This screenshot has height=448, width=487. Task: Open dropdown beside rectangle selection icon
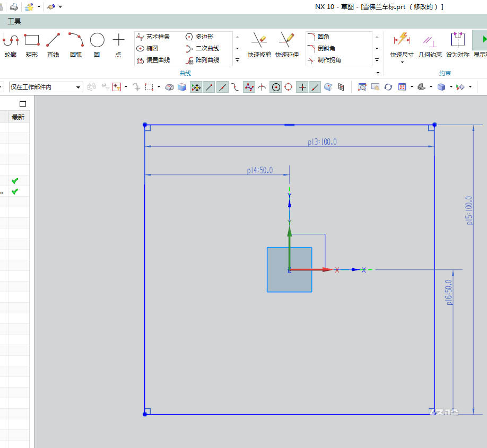point(159,87)
